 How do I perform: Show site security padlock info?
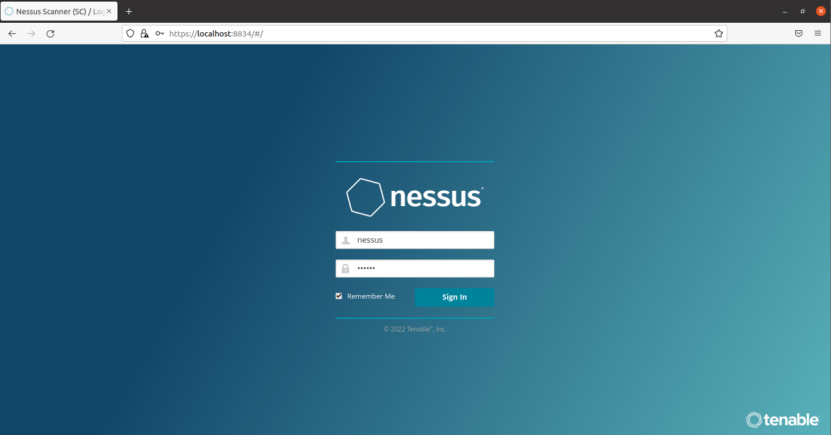pos(144,33)
